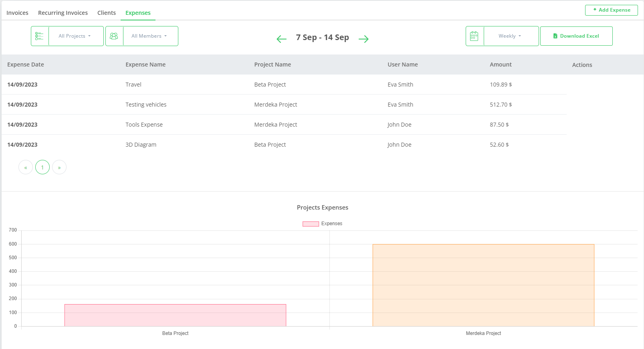This screenshot has height=349, width=644.
Task: Open the All Members dropdown
Action: click(x=149, y=36)
